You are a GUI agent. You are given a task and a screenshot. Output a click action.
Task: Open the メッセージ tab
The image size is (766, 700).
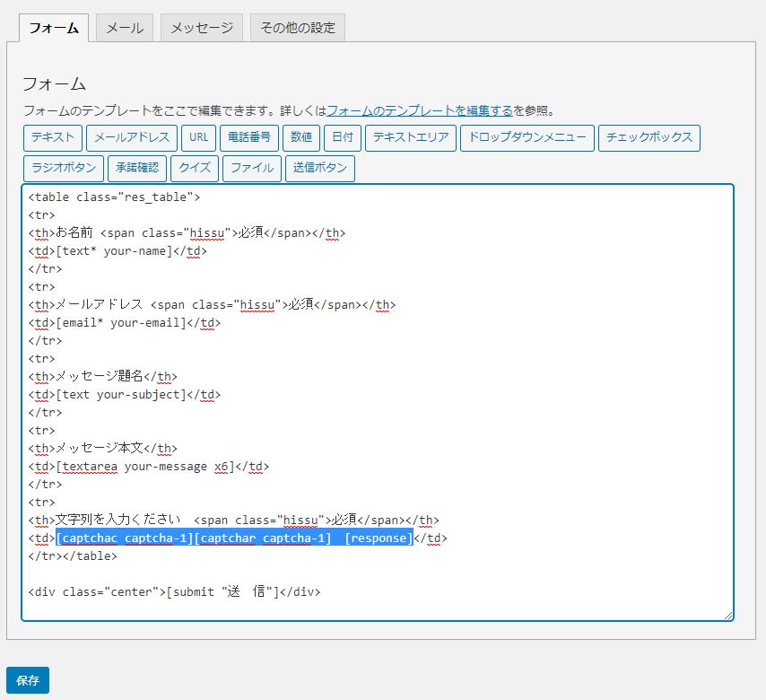202,28
